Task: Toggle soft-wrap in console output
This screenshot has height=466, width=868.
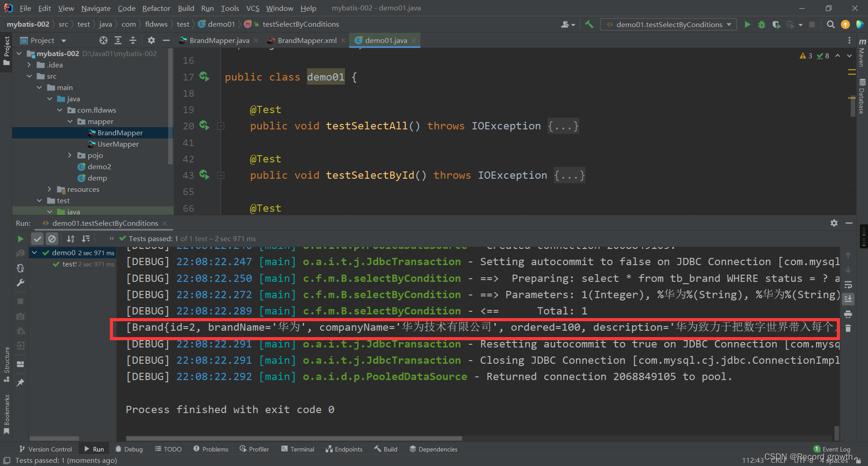Action: [848, 285]
